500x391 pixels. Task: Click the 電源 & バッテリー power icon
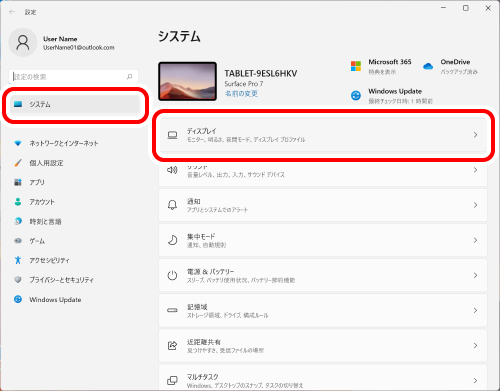coord(172,275)
